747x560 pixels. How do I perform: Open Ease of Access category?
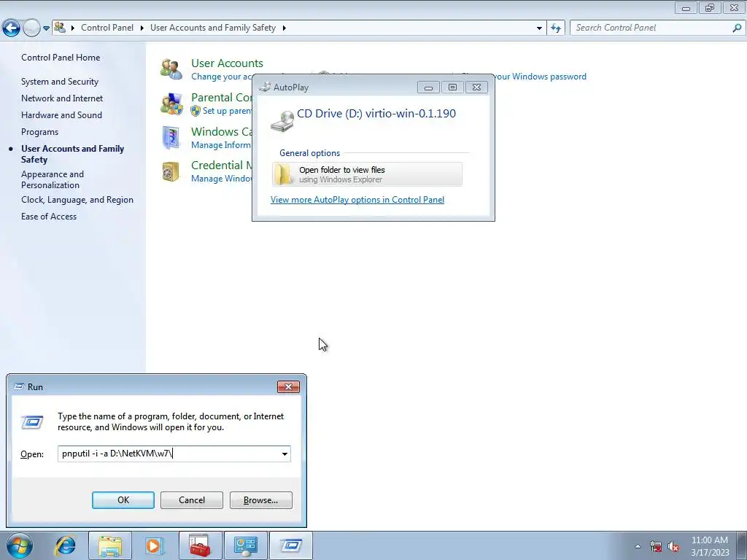pos(49,216)
